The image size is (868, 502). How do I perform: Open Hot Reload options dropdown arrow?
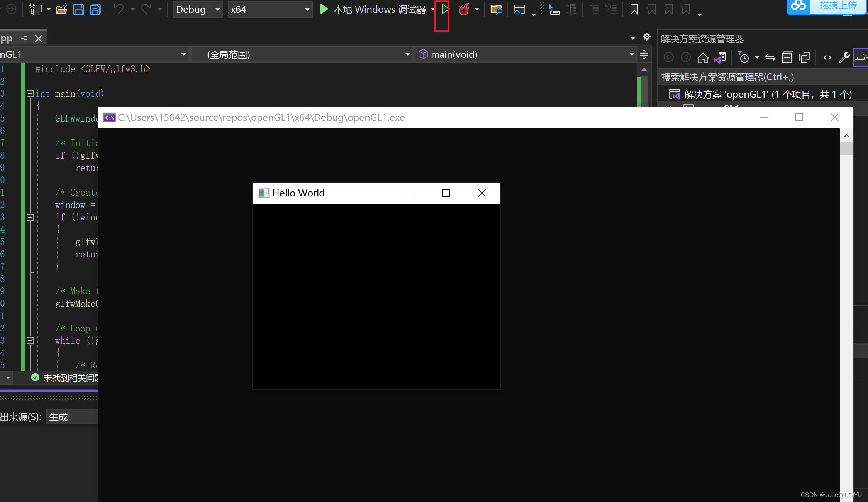click(477, 9)
